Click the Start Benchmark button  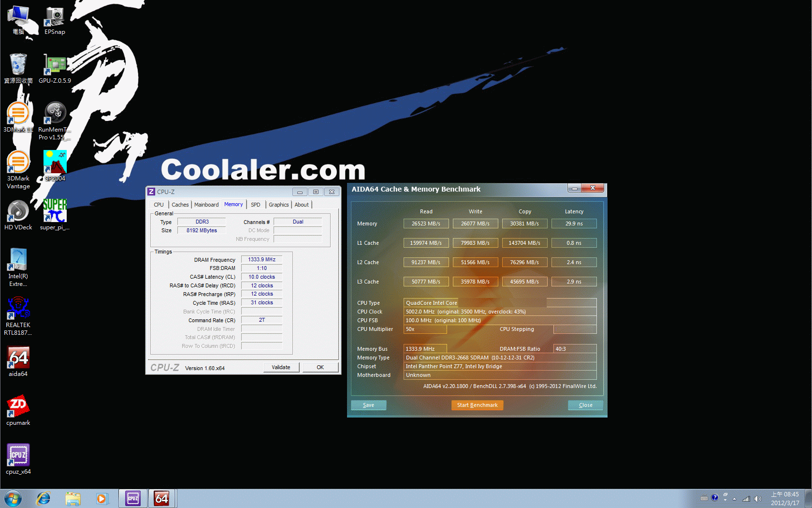tap(477, 405)
